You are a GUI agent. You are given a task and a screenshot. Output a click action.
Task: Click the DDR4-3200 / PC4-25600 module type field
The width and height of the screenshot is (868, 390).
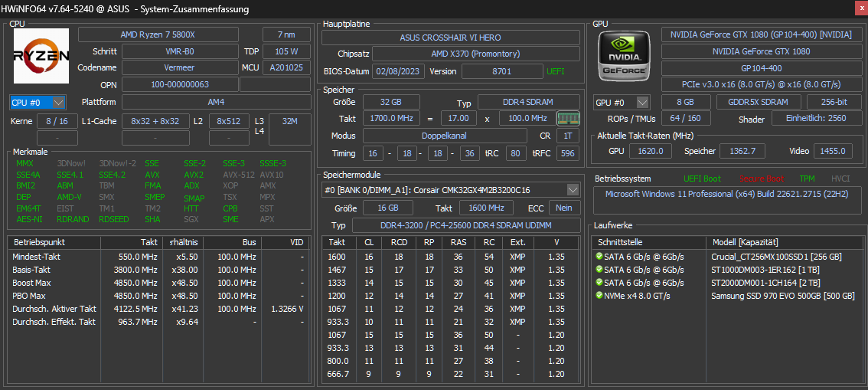pos(466,225)
